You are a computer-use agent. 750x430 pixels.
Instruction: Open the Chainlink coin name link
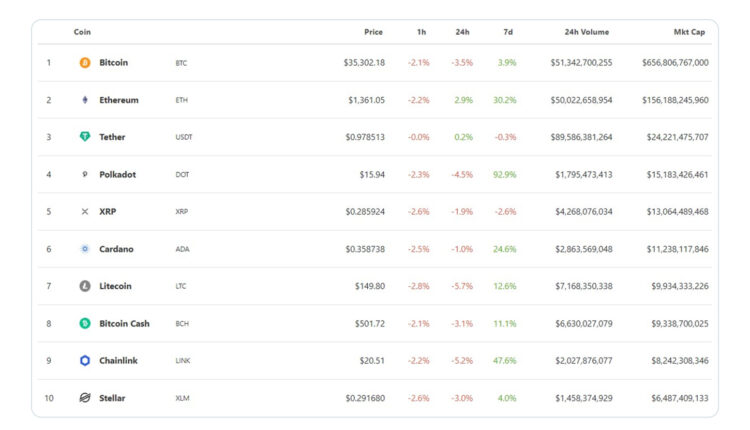tap(119, 361)
